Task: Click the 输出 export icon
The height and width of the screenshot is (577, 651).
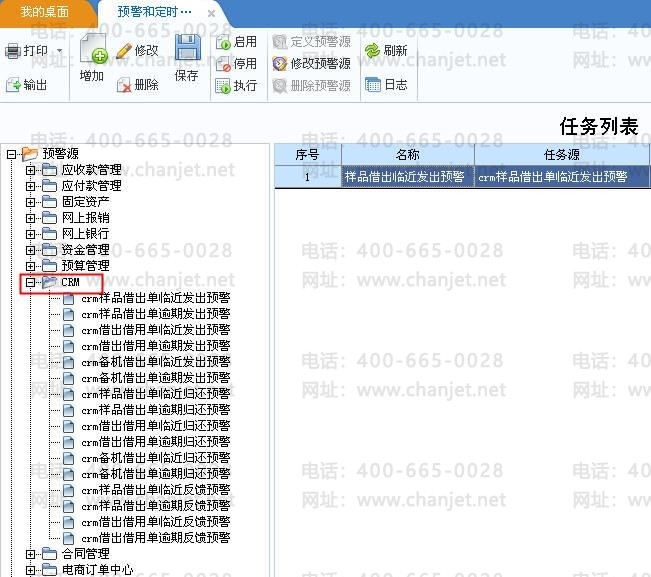Action: tap(13, 85)
